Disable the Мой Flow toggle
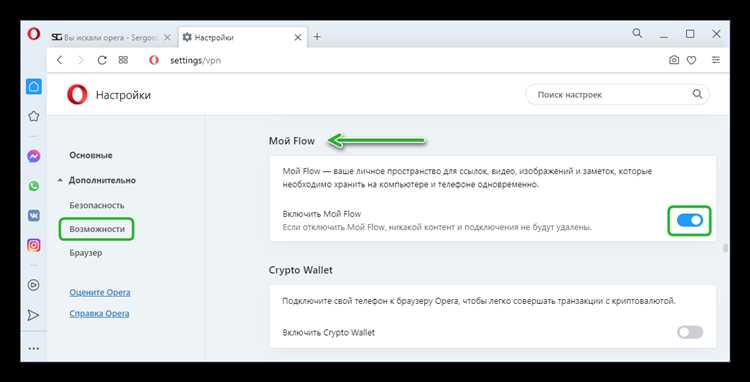Viewport: 750px width, 382px height. coord(690,220)
